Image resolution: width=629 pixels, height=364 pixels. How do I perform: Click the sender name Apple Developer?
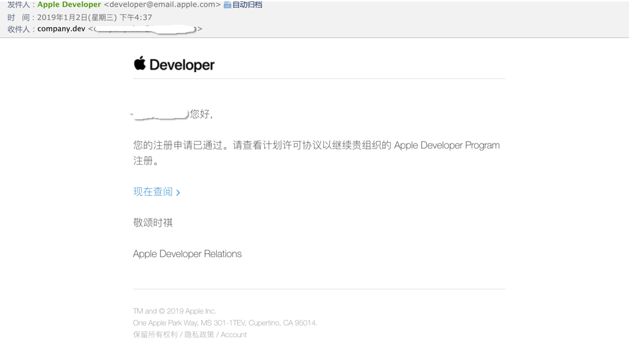point(69,5)
